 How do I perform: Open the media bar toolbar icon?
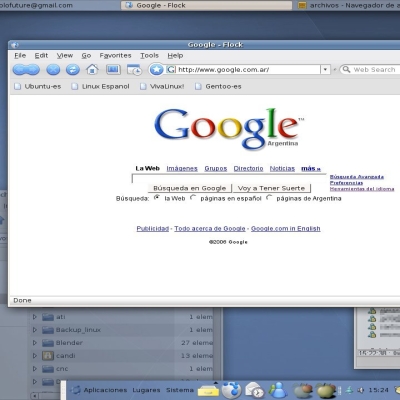pos(113,69)
